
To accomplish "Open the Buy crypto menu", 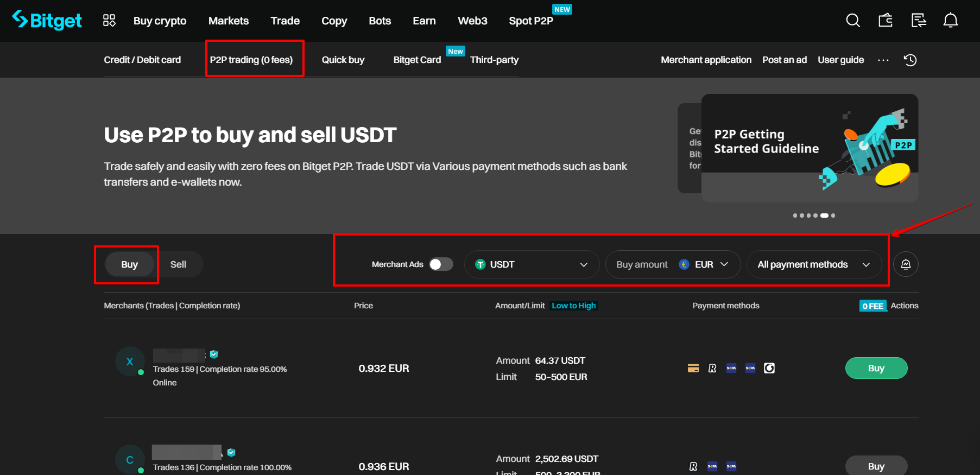I will click(x=160, y=21).
